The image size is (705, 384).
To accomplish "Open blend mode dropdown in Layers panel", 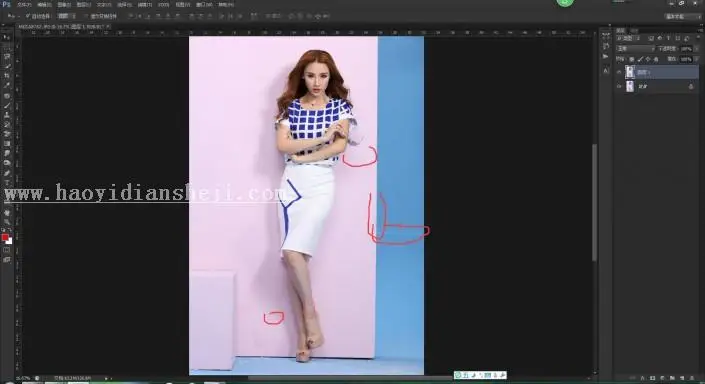I will (635, 49).
